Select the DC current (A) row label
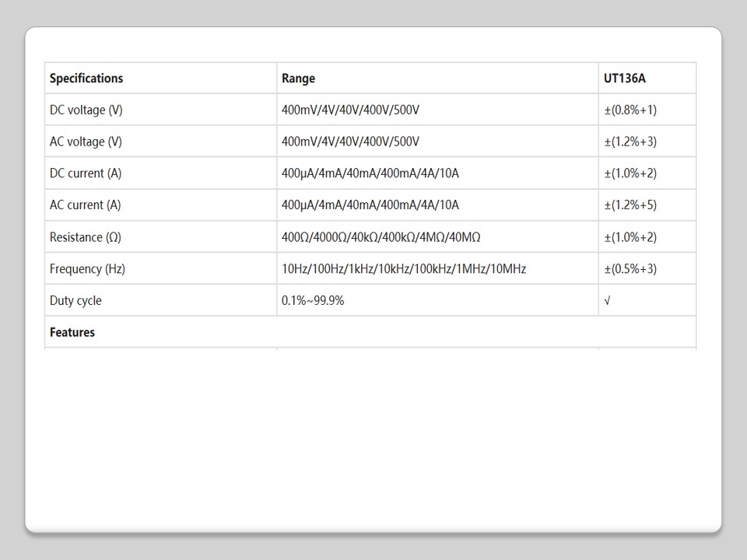 [86, 173]
